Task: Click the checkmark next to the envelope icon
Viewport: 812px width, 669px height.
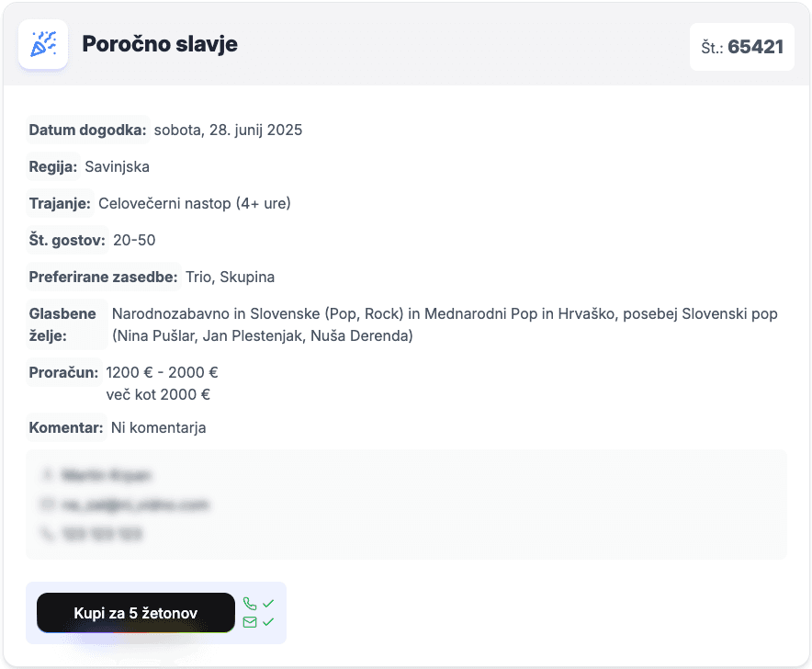Action: click(268, 622)
